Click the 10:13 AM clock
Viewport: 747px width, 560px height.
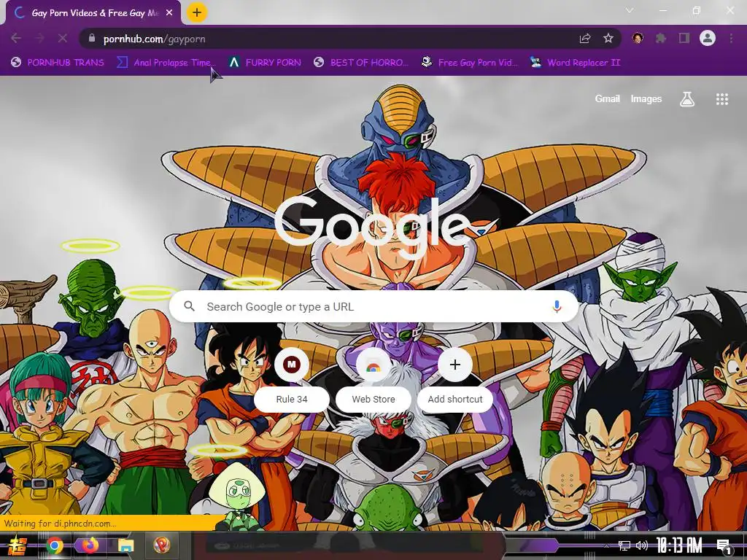680,545
